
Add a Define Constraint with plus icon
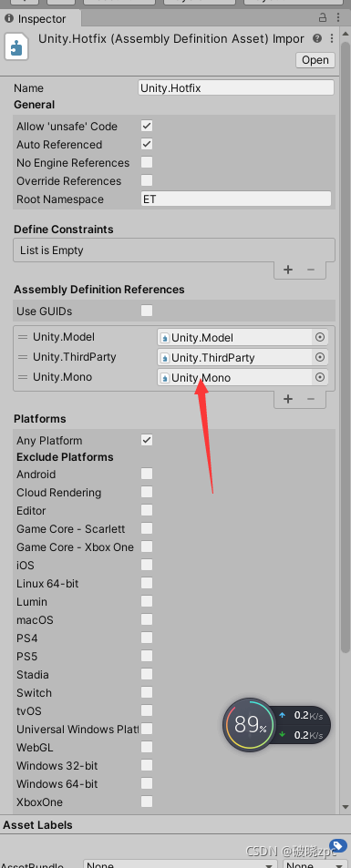pyautogui.click(x=288, y=270)
